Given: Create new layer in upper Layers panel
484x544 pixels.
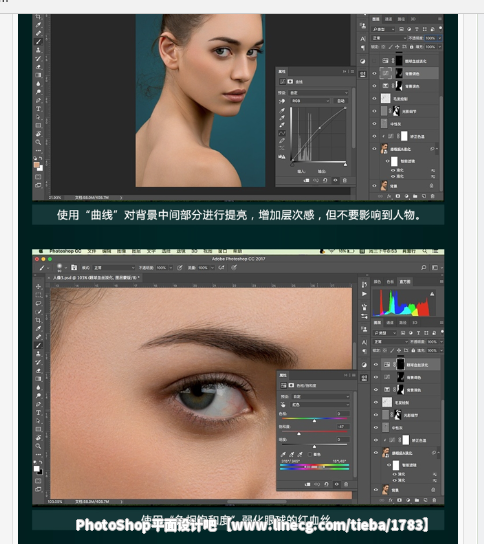Looking at the screenshot, I should (424, 196).
